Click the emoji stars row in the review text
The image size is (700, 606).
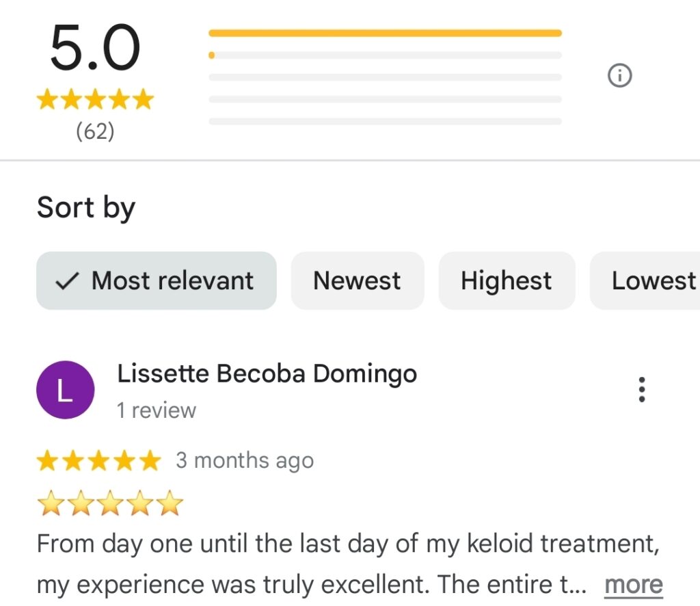[x=110, y=505]
